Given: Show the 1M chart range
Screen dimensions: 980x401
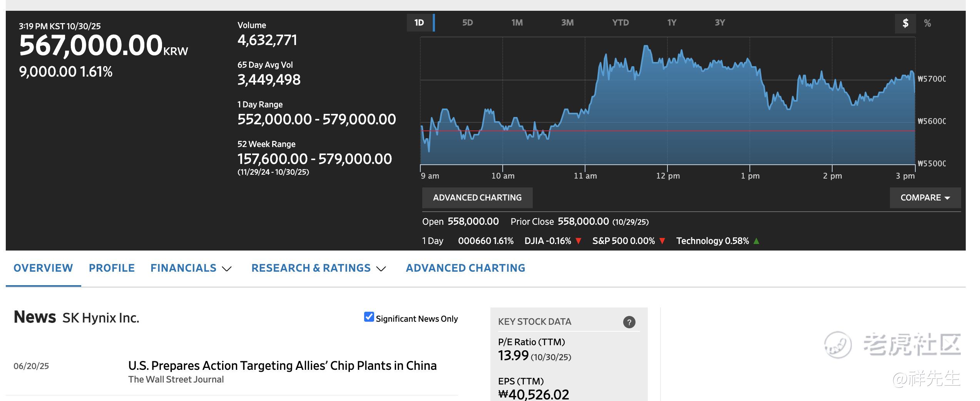Looking at the screenshot, I should pos(517,23).
